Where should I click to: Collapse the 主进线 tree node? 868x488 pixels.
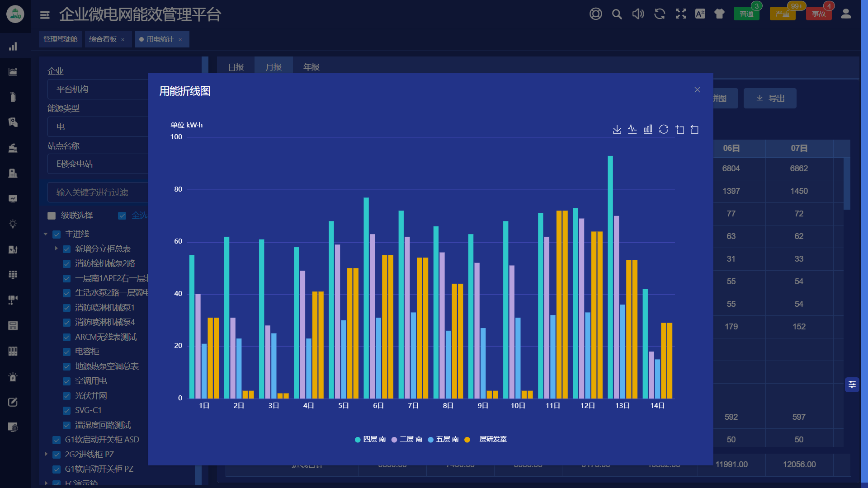46,234
